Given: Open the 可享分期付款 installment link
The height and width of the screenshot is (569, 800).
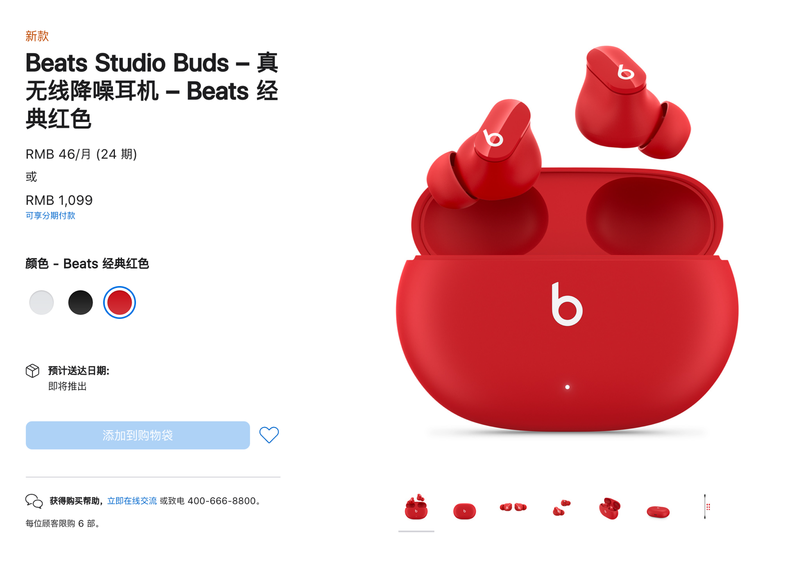Looking at the screenshot, I should point(51,215).
